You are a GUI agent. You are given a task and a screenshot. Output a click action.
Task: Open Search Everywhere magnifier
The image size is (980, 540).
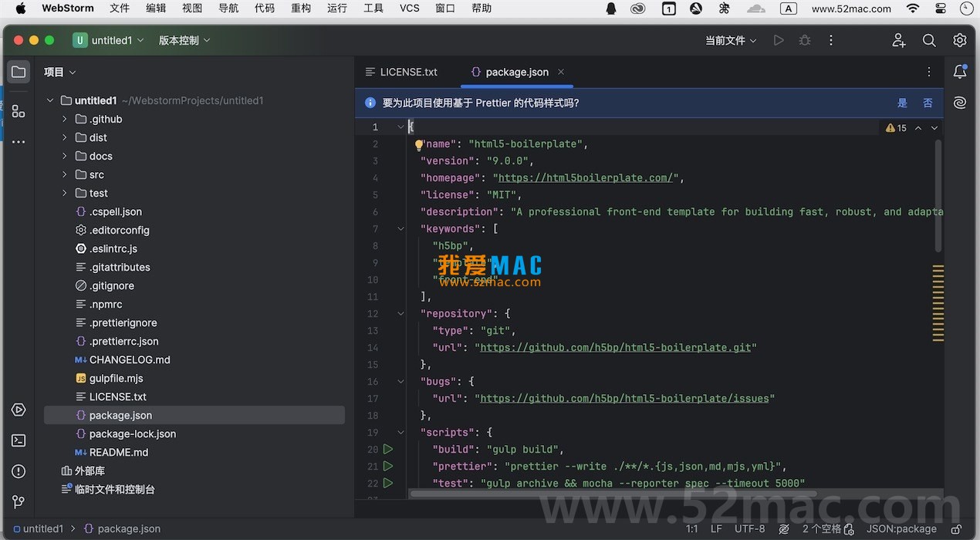coord(929,40)
